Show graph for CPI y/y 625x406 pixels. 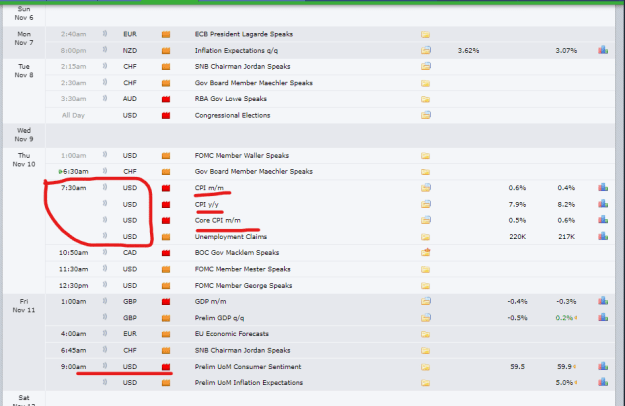(x=603, y=204)
